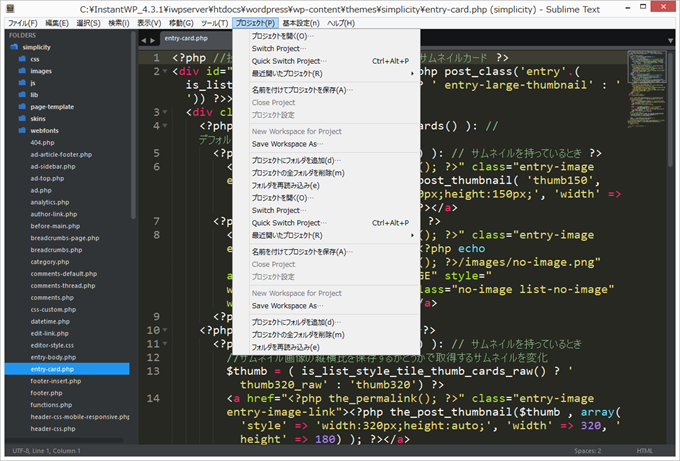
Task: Open the 基本設定(n) menu
Action: [x=301, y=23]
